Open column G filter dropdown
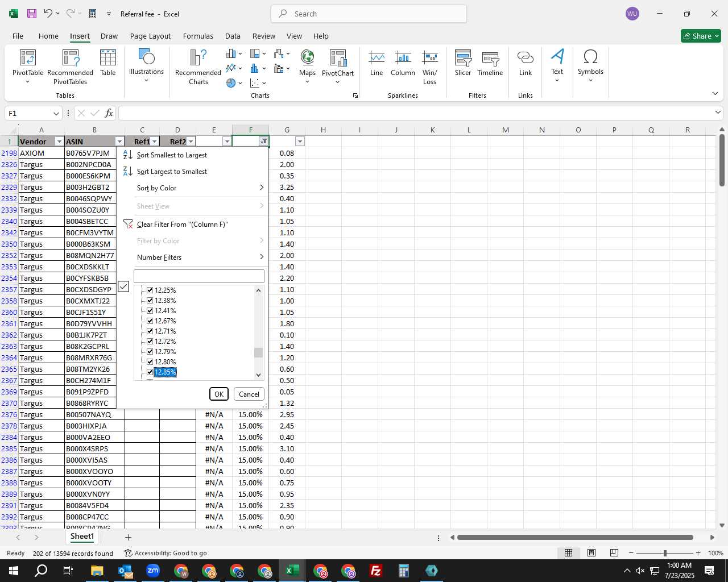Viewport: 728px width, 582px height. [300, 142]
